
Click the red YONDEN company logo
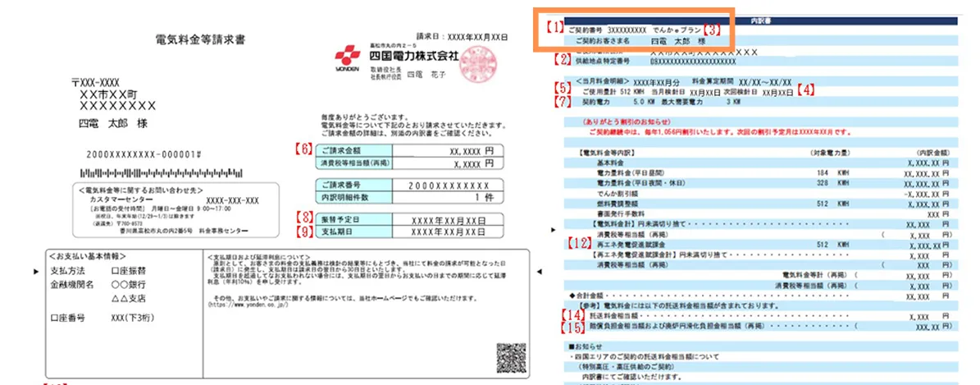(x=347, y=57)
